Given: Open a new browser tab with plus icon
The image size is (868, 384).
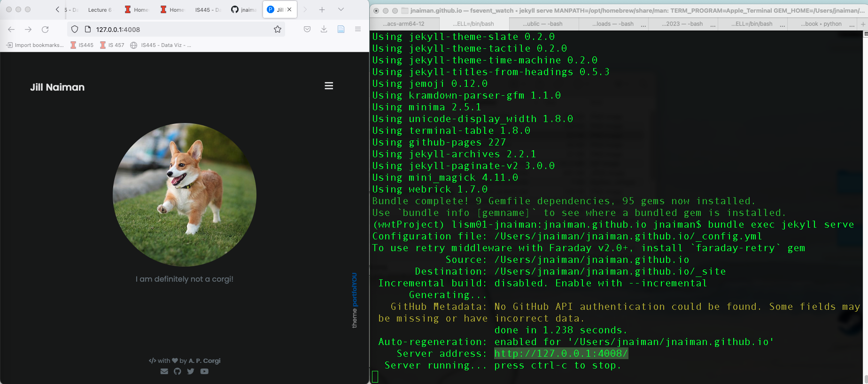Looking at the screenshot, I should click(x=322, y=9).
